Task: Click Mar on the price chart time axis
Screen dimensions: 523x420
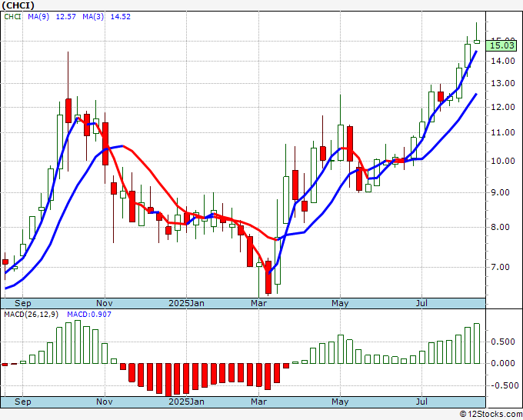Action: pyautogui.click(x=259, y=303)
